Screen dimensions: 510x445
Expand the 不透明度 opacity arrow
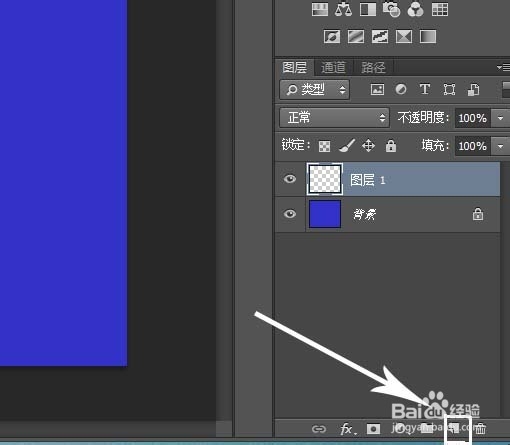coord(500,118)
